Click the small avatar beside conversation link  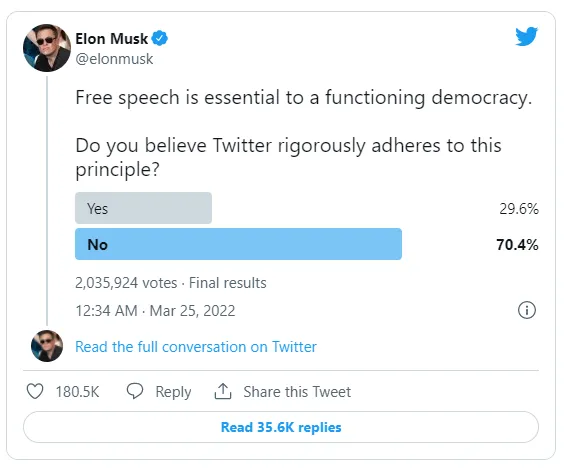pyautogui.click(x=47, y=346)
